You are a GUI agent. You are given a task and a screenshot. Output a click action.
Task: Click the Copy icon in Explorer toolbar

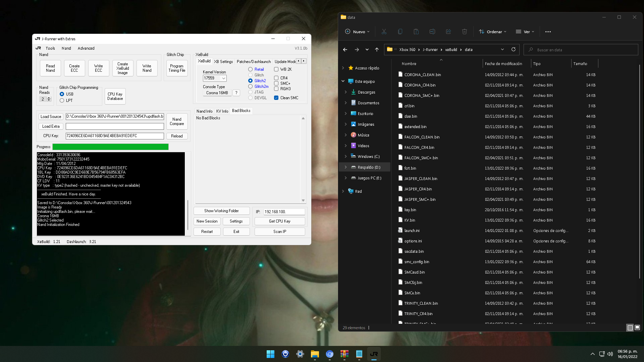[400, 32]
